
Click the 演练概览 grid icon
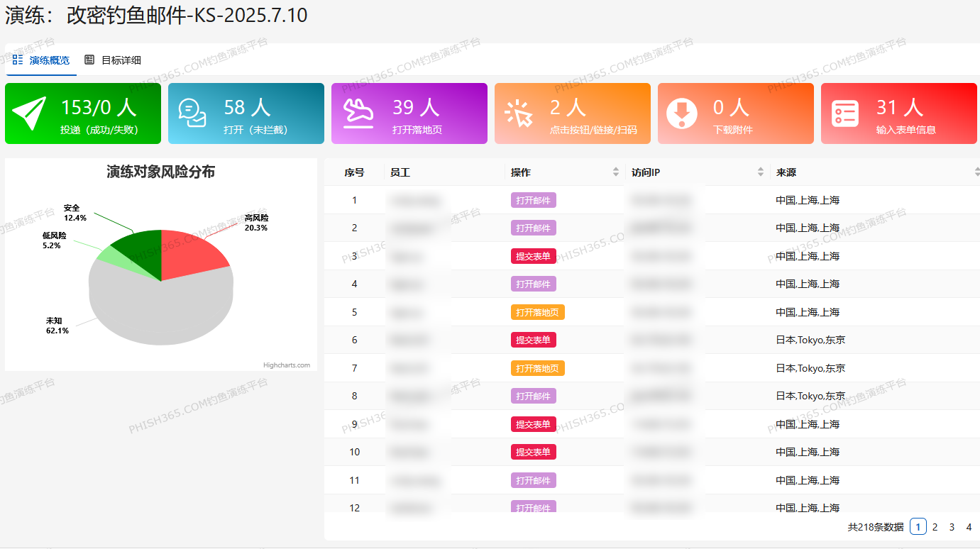pos(18,60)
